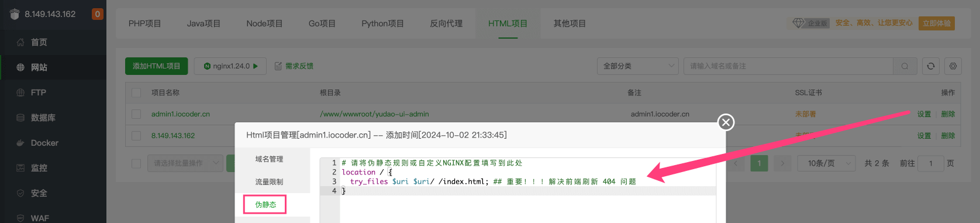Click server IP 8.149.143.162 header

[50, 14]
